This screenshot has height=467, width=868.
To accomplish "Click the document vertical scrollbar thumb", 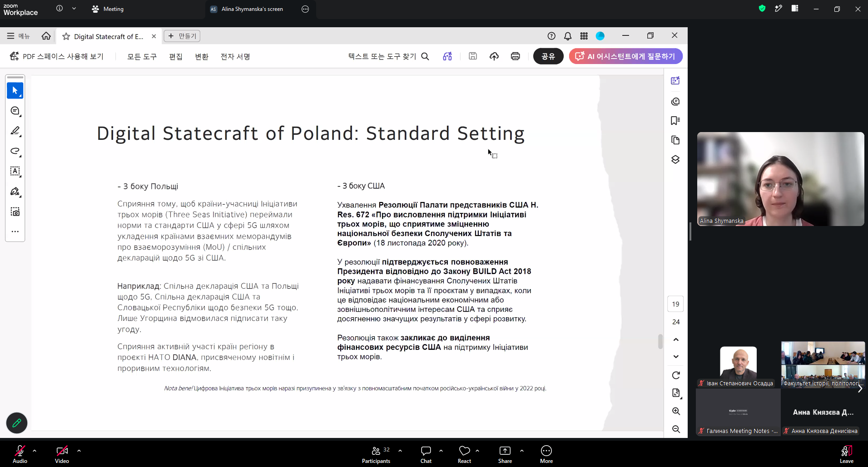I will tap(660, 342).
